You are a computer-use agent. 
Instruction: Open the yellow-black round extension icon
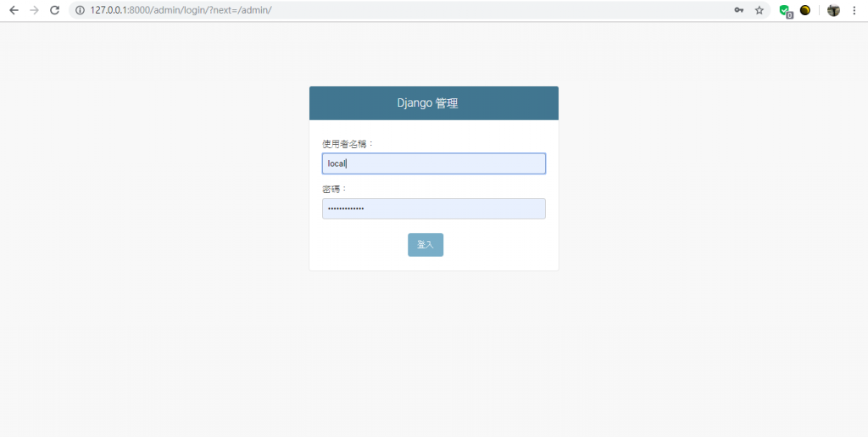click(x=805, y=10)
